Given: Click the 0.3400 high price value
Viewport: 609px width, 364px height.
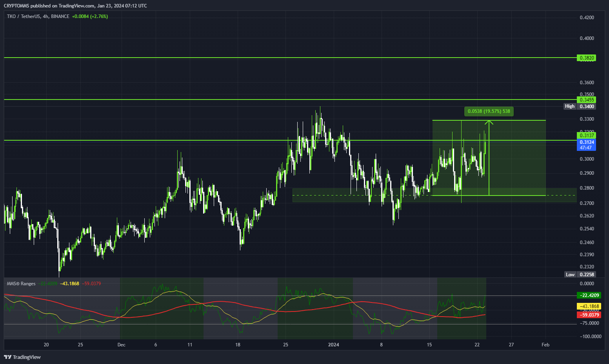Looking at the screenshot, I should (x=587, y=106).
